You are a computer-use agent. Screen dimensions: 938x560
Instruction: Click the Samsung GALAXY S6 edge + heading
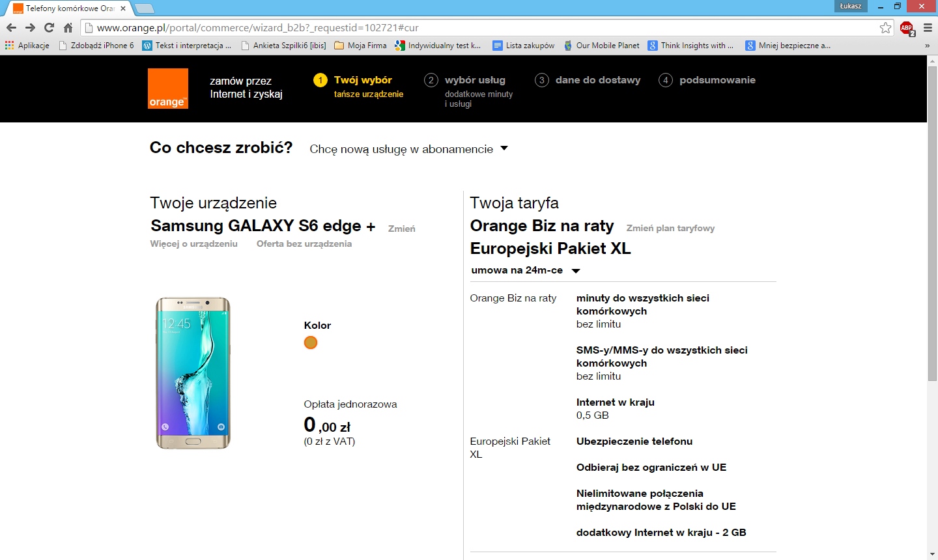click(263, 226)
